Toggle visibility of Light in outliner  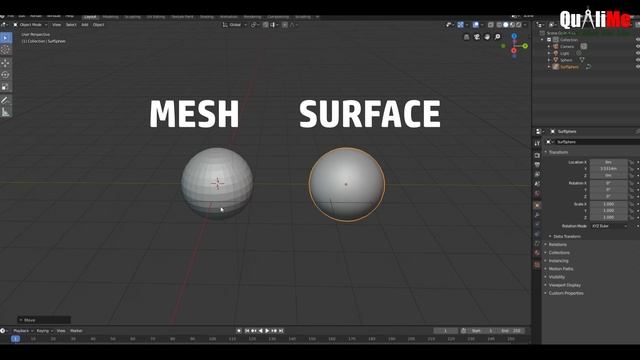(638, 53)
